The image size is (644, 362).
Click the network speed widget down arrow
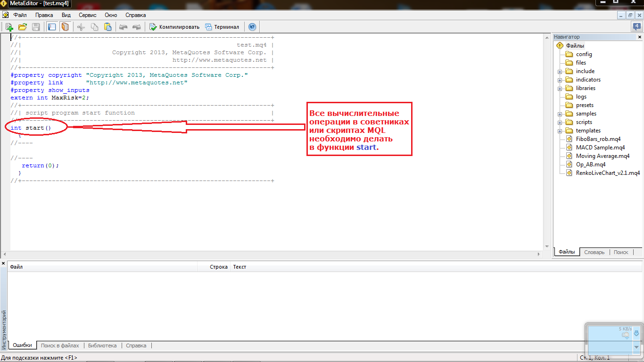point(636,347)
